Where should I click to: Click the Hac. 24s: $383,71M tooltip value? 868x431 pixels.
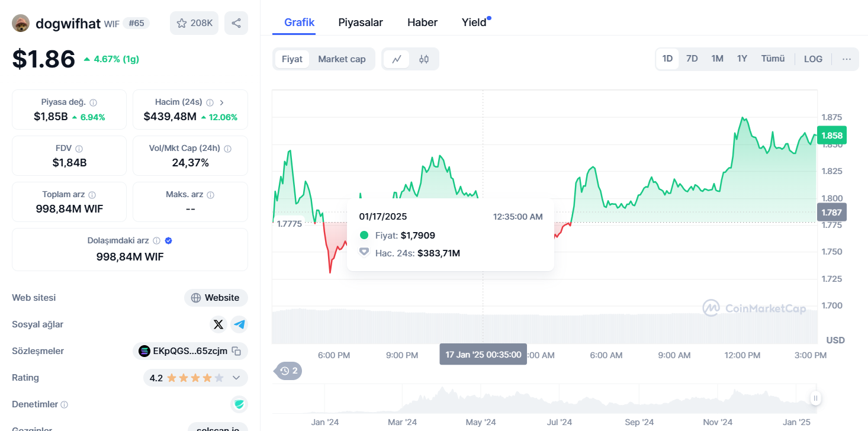[417, 253]
